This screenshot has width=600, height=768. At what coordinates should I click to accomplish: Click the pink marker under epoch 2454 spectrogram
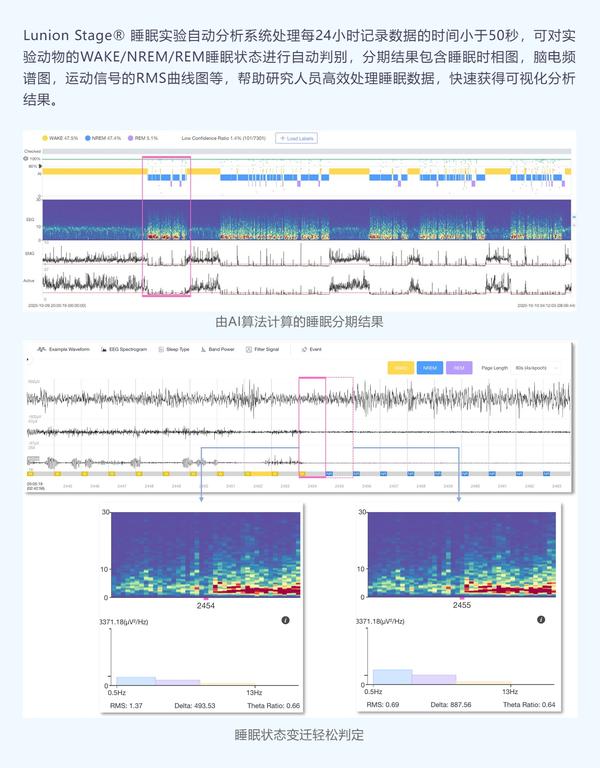pyautogui.click(x=206, y=599)
